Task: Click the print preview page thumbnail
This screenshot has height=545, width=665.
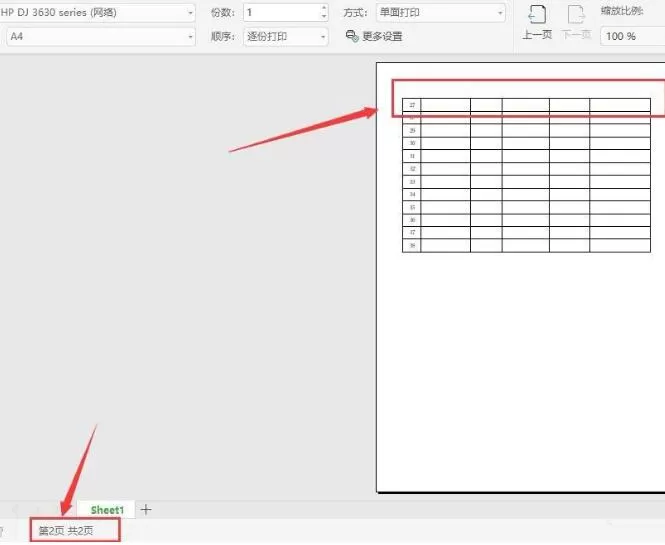Action: 521,277
